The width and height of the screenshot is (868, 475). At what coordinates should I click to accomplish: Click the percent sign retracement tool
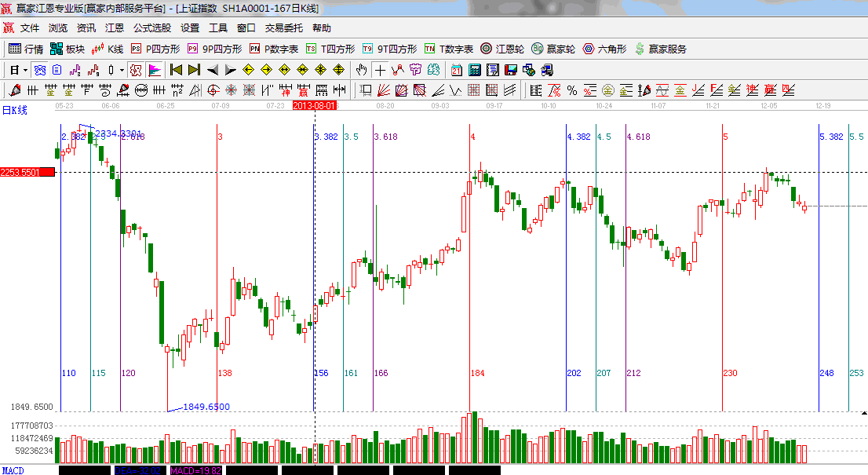tap(572, 90)
